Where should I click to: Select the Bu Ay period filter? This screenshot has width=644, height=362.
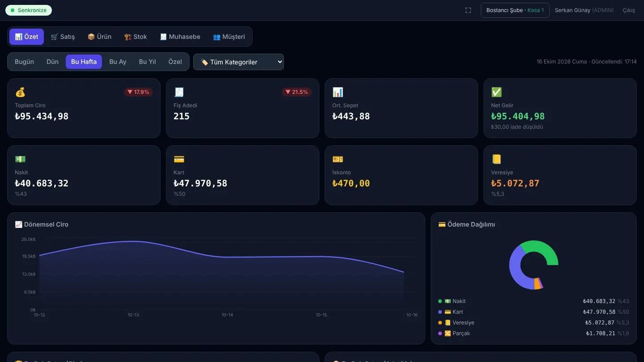tap(118, 62)
